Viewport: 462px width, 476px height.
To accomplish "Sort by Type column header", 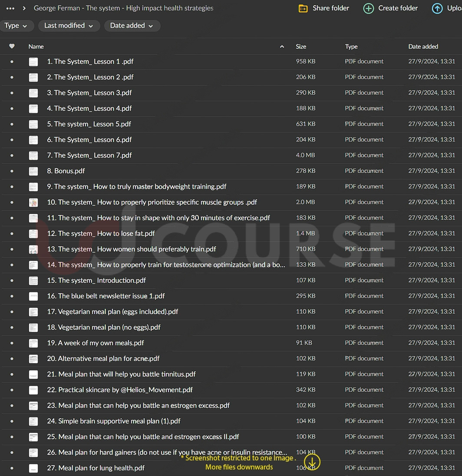I will pyautogui.click(x=351, y=47).
